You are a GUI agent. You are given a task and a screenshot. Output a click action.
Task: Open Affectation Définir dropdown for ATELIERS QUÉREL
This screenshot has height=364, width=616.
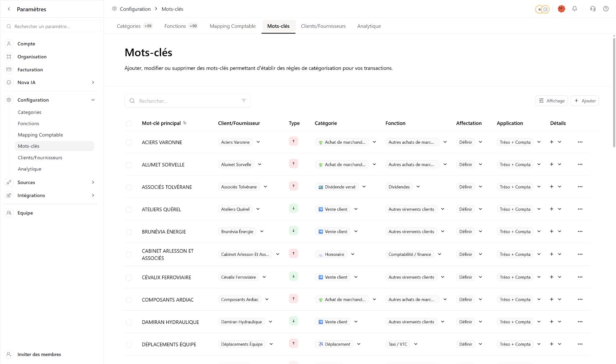(480, 209)
